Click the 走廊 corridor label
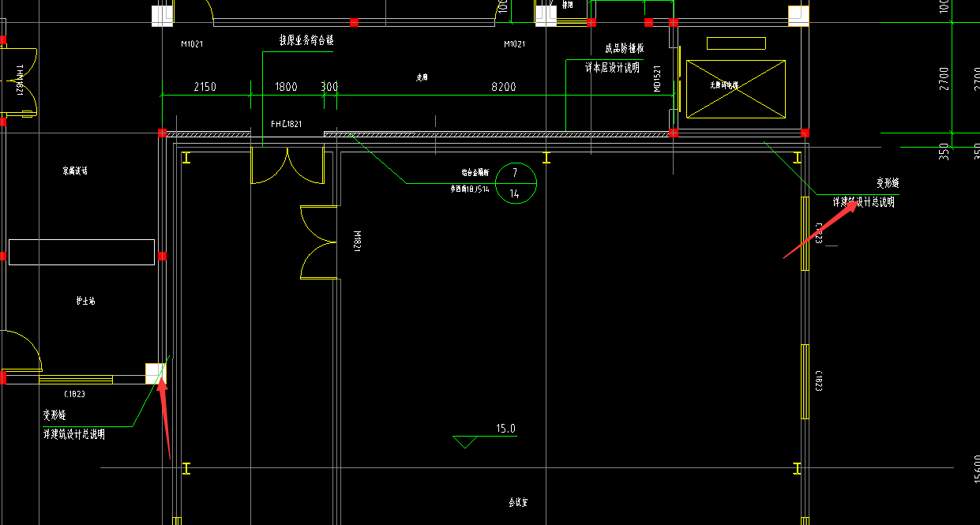 pyautogui.click(x=422, y=78)
